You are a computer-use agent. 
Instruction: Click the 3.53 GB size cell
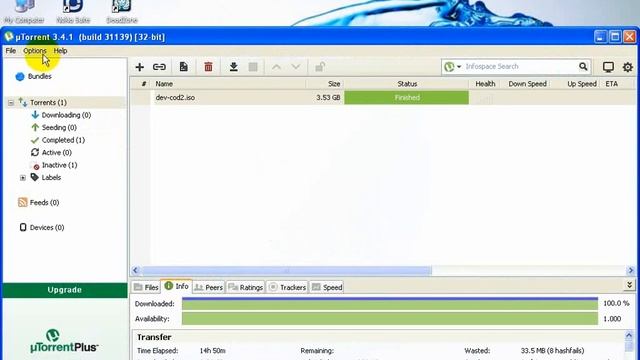click(328, 98)
